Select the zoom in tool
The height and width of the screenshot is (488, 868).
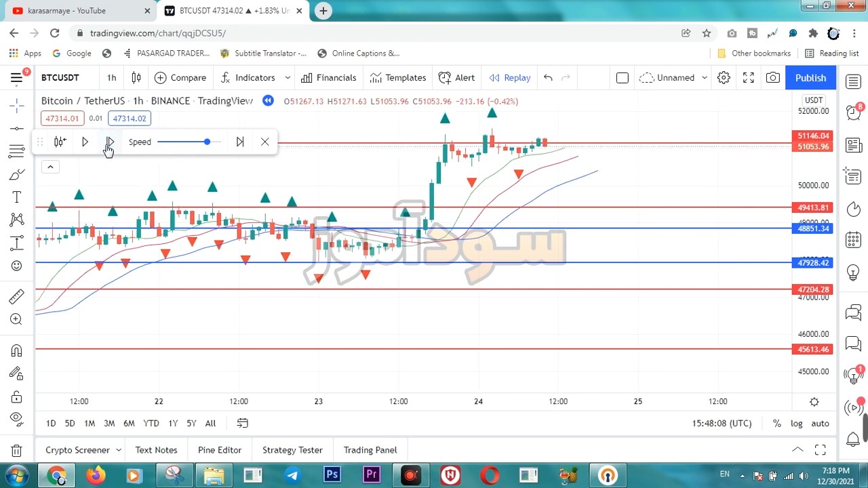coord(17,319)
